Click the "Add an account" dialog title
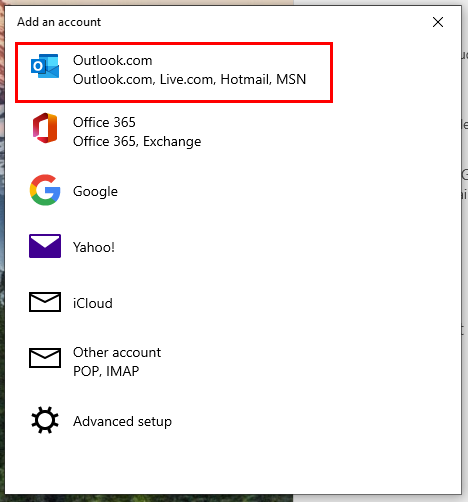 click(x=59, y=22)
